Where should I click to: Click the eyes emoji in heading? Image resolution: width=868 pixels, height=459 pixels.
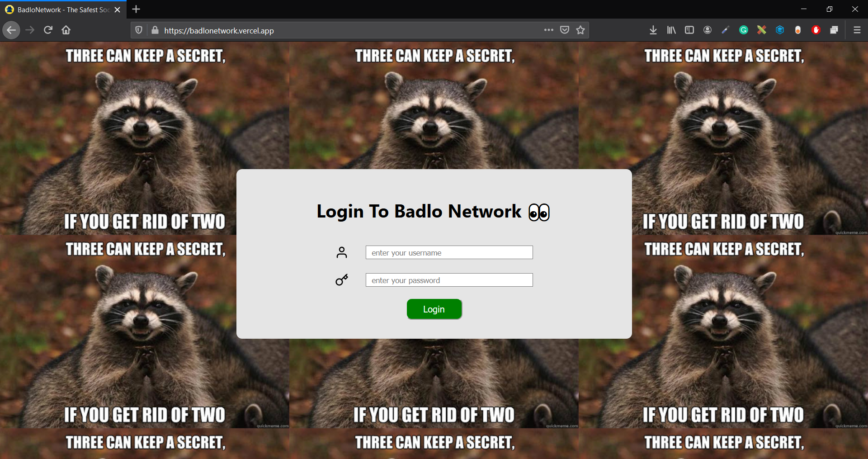(x=539, y=212)
